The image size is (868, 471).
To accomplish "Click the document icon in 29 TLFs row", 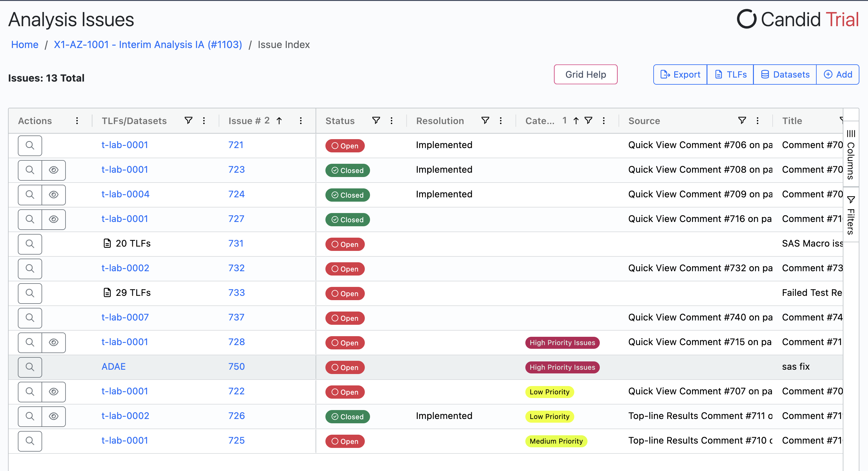I will pyautogui.click(x=107, y=293).
